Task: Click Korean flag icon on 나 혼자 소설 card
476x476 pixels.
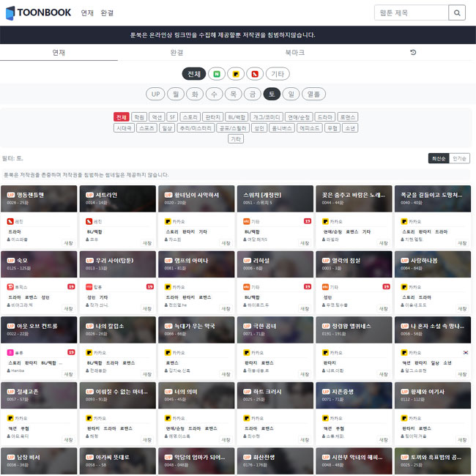Action: [465, 352]
